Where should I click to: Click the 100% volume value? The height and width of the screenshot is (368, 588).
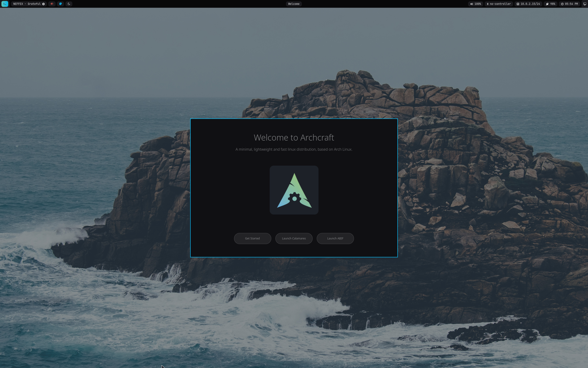click(478, 4)
